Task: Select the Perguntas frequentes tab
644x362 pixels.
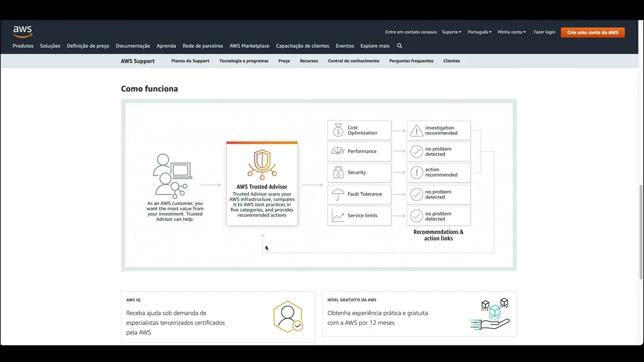Action: point(411,61)
